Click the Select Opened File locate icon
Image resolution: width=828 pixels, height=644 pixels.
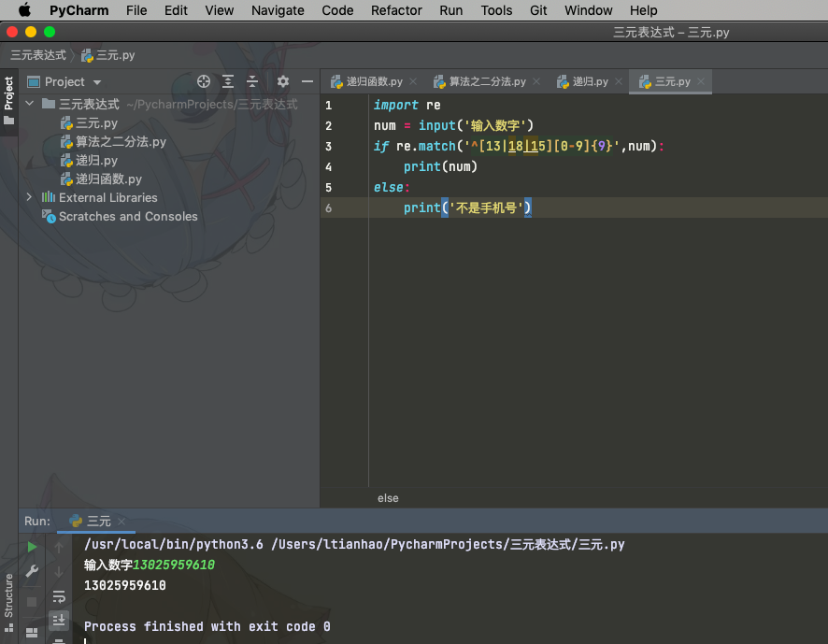(x=204, y=81)
